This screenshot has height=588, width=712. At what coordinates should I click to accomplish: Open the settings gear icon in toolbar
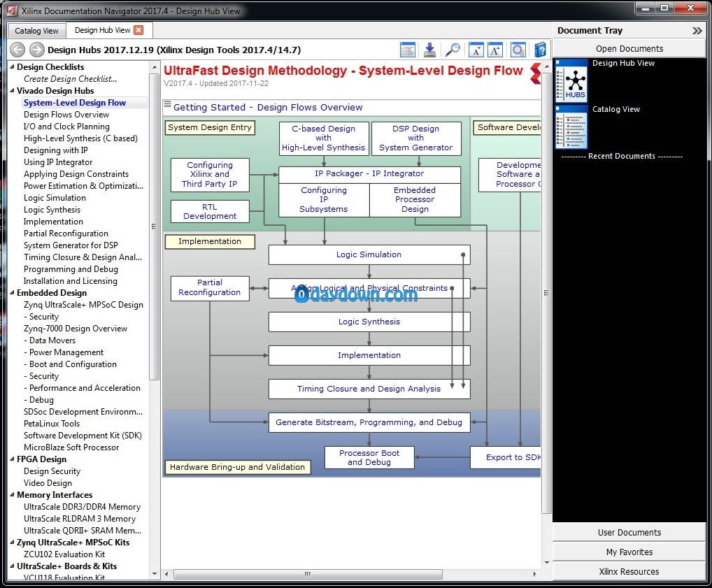518,50
